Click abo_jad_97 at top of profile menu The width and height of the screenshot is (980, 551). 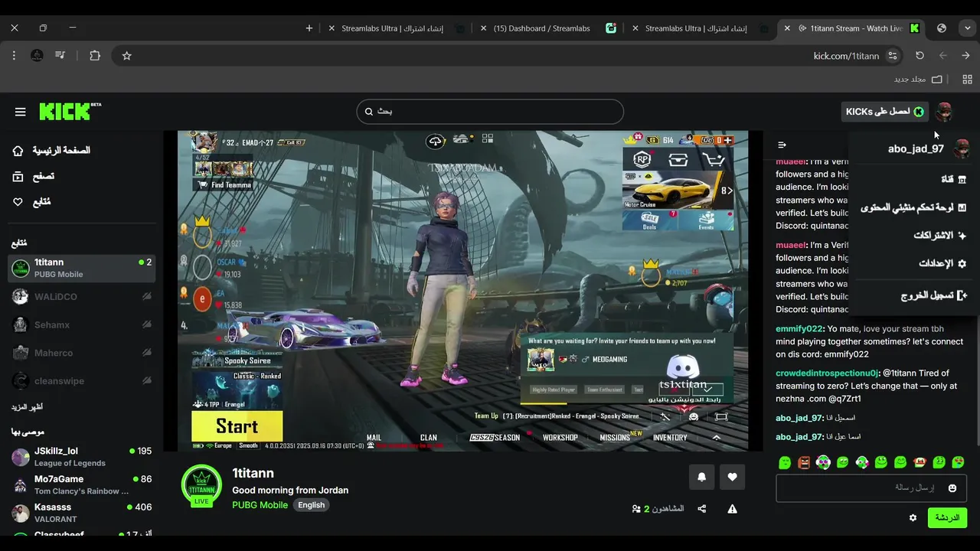coord(916,149)
